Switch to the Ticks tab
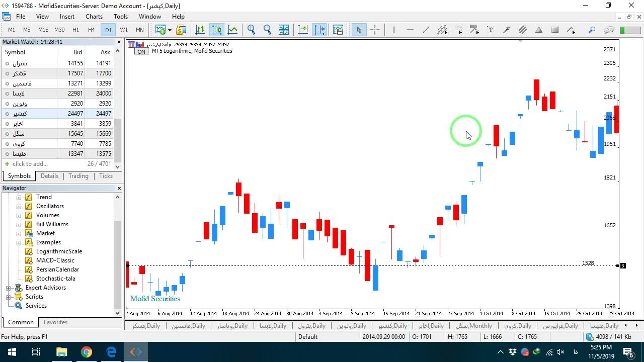The image size is (644, 362). click(x=106, y=176)
